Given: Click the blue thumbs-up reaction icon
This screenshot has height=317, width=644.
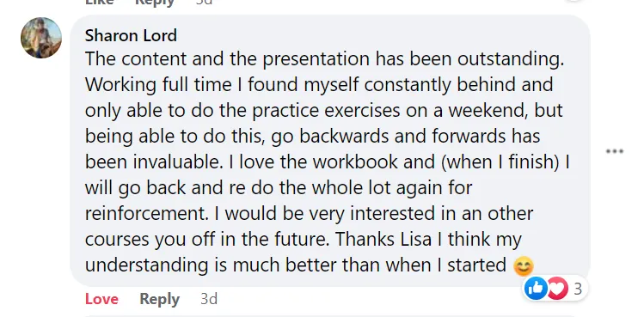Looking at the screenshot, I should [x=536, y=289].
